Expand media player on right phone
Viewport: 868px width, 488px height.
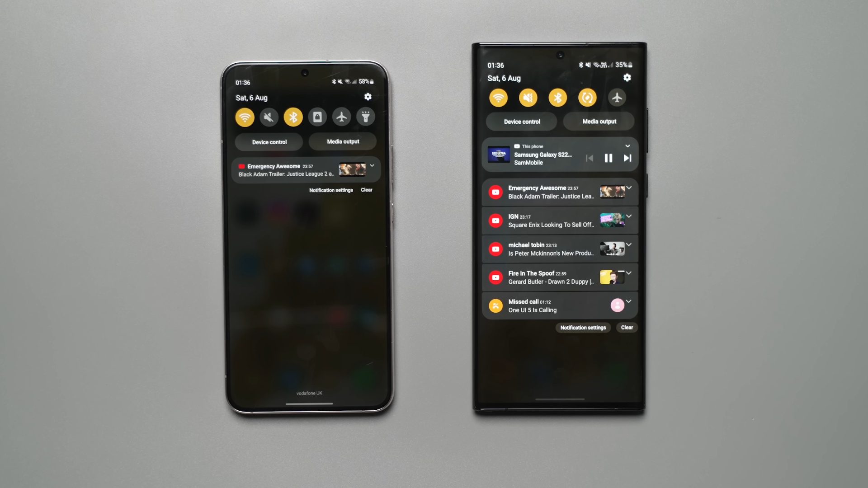[x=628, y=146]
